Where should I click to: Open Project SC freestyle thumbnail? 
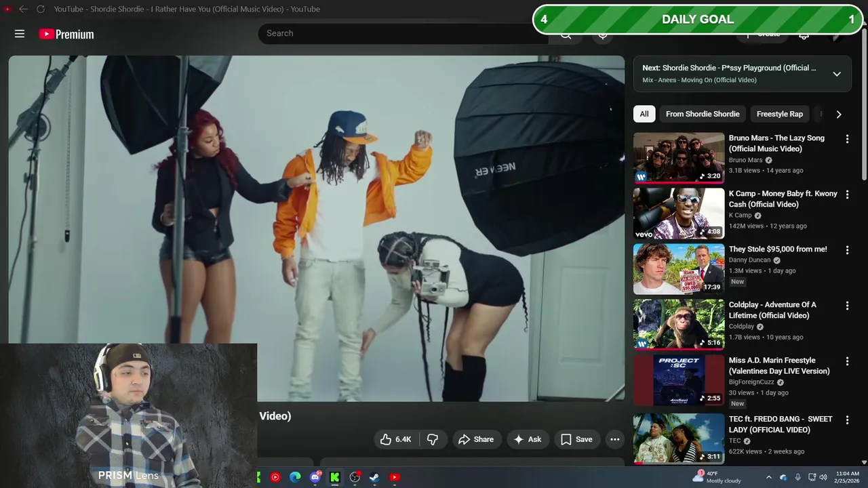coord(679,380)
